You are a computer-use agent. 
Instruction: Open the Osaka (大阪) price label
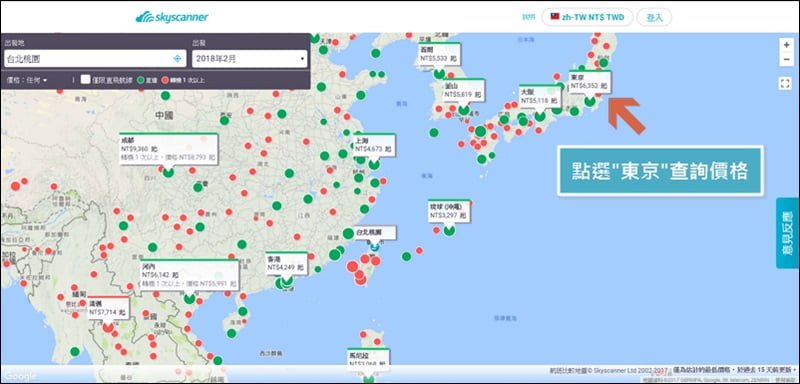540,97
